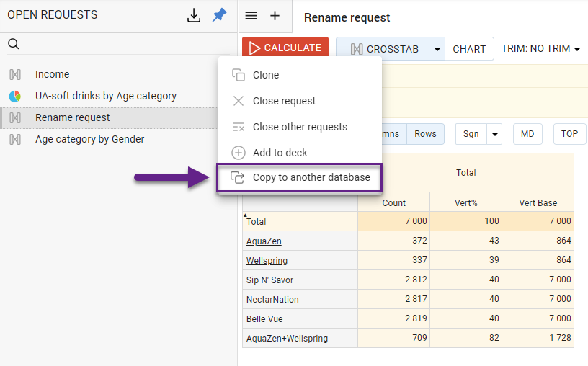Click the TOP button
Screen dimensions: 588x366
pos(569,134)
